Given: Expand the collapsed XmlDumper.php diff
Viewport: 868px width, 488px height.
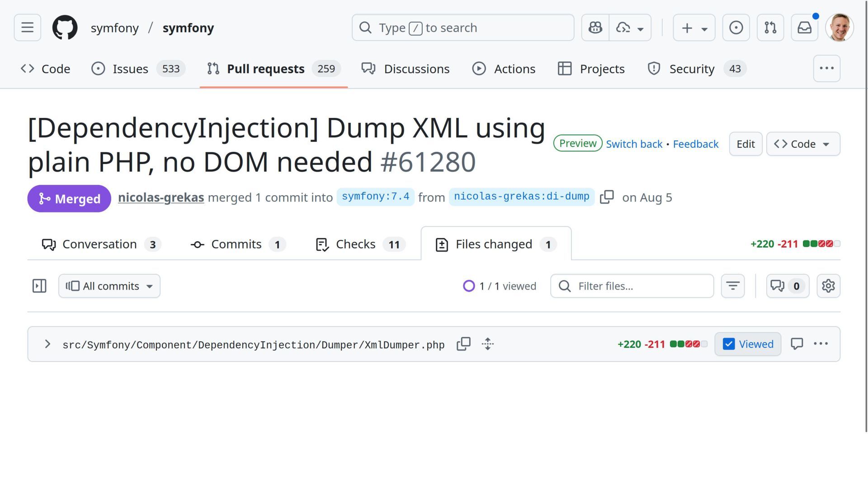Looking at the screenshot, I should click(47, 344).
